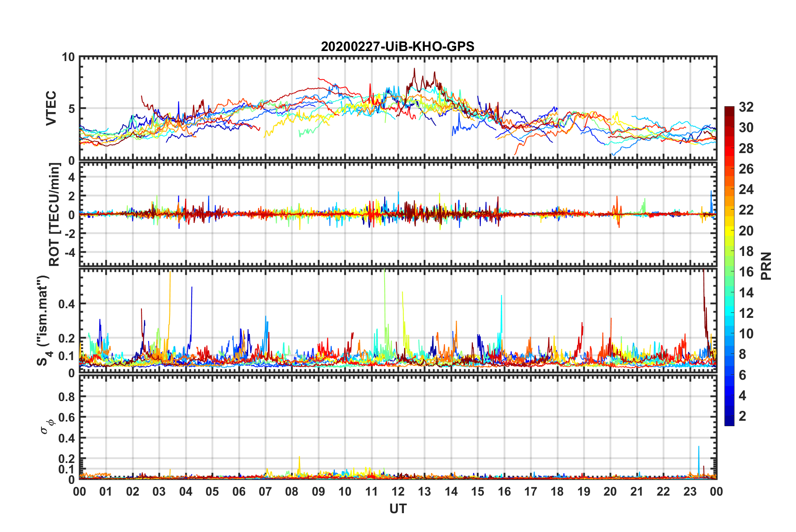Select the "09" hour tick label
Viewport: 796px width, 532px height.
[x=318, y=491]
